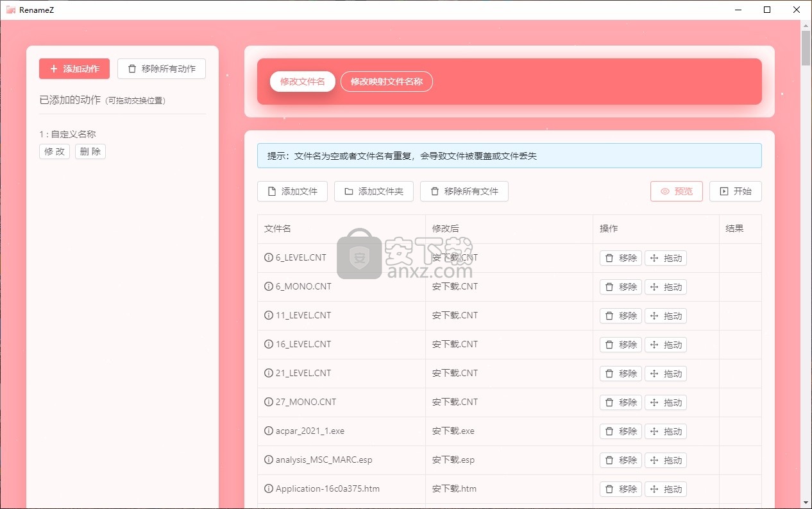
Task: Click info icon beside analysis_MSC_MARC.esp
Action: [269, 460]
